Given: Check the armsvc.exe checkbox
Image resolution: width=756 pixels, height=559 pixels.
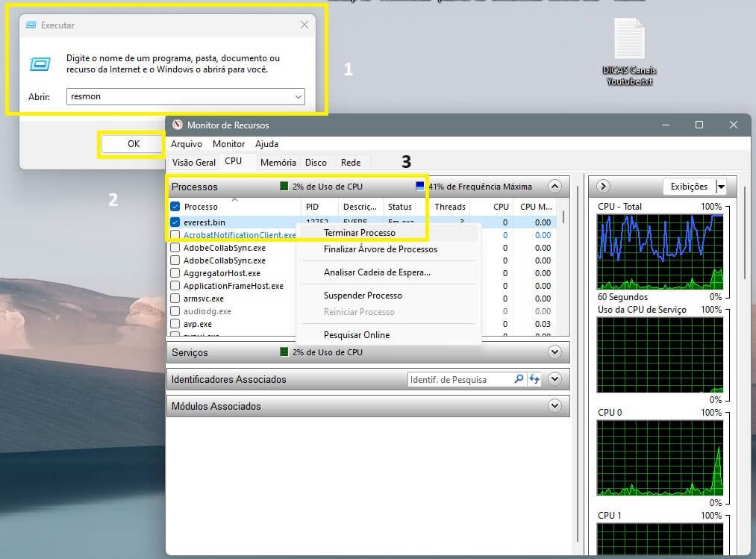Looking at the screenshot, I should [x=175, y=299].
